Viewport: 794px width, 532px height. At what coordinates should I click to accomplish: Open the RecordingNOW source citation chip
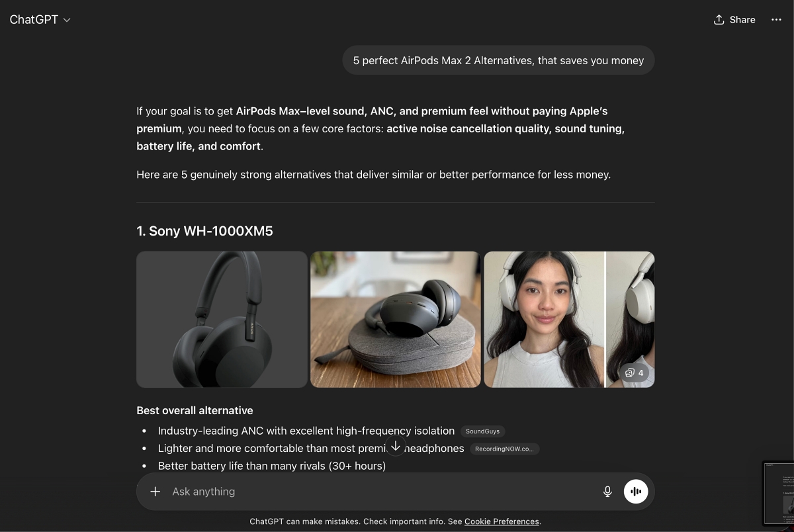504,449
